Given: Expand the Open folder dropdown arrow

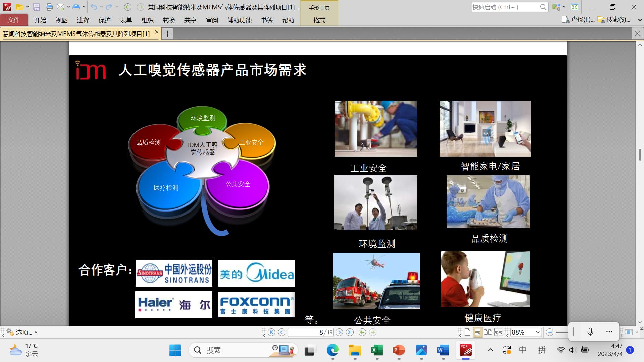Looking at the screenshot, I should 28,7.
